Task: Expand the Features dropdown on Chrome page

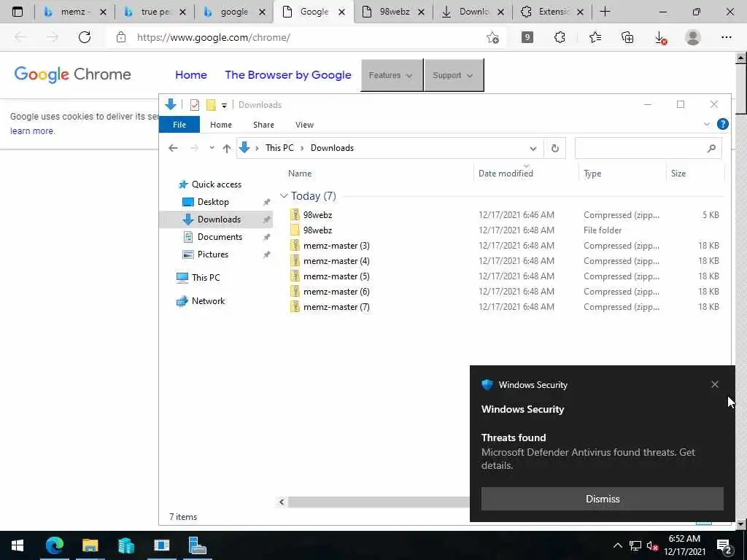Action: pyautogui.click(x=392, y=75)
